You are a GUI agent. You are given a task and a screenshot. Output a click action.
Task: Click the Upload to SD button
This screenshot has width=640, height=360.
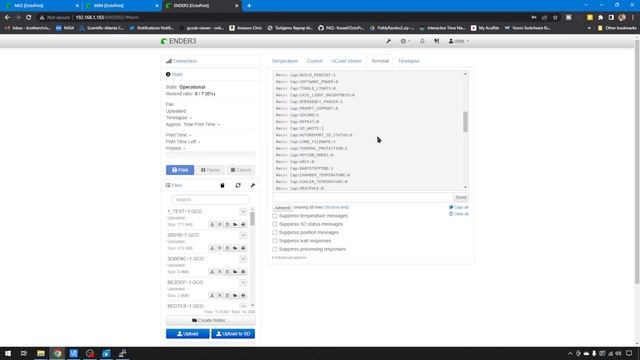coord(233,334)
